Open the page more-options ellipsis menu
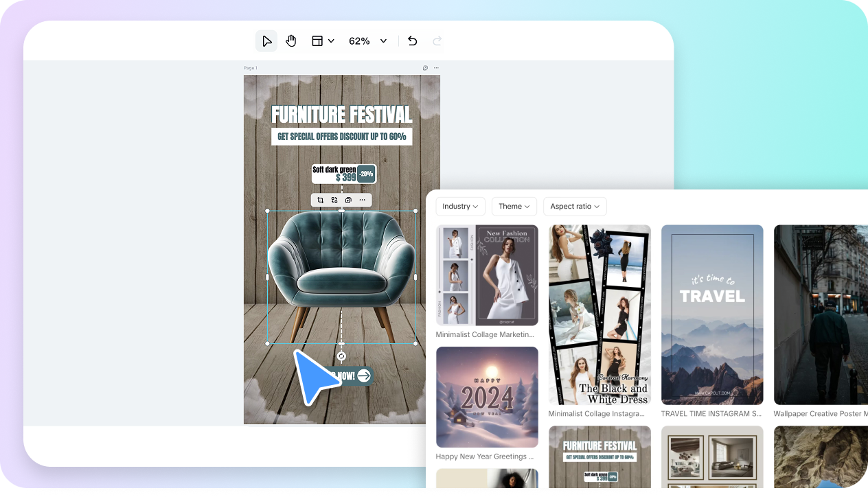868x497 pixels. point(436,68)
